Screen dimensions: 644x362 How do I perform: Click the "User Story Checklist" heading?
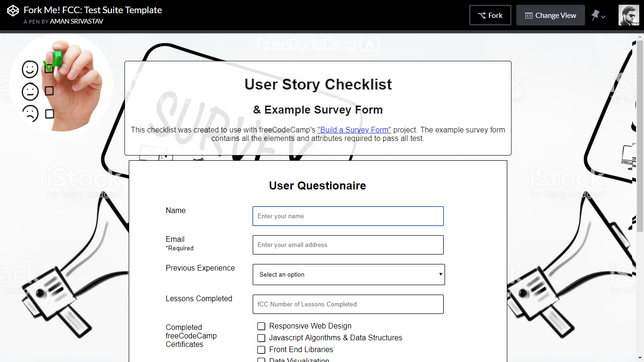coord(318,84)
